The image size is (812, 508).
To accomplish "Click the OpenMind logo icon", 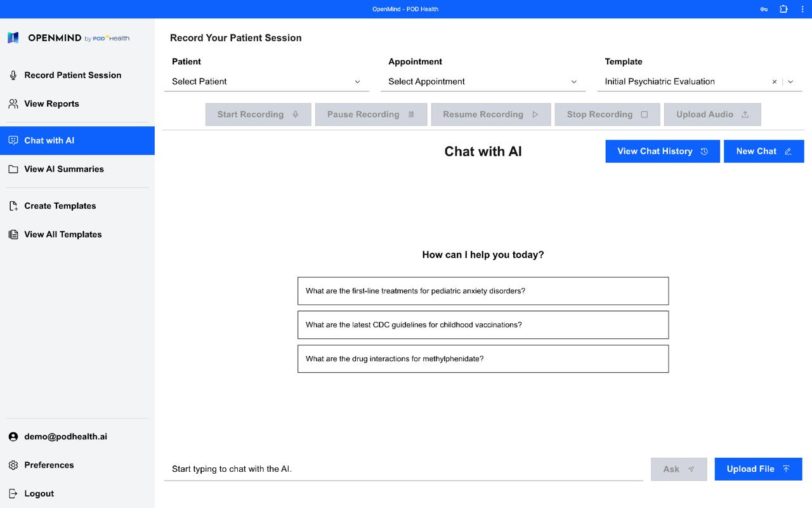I will [x=13, y=38].
